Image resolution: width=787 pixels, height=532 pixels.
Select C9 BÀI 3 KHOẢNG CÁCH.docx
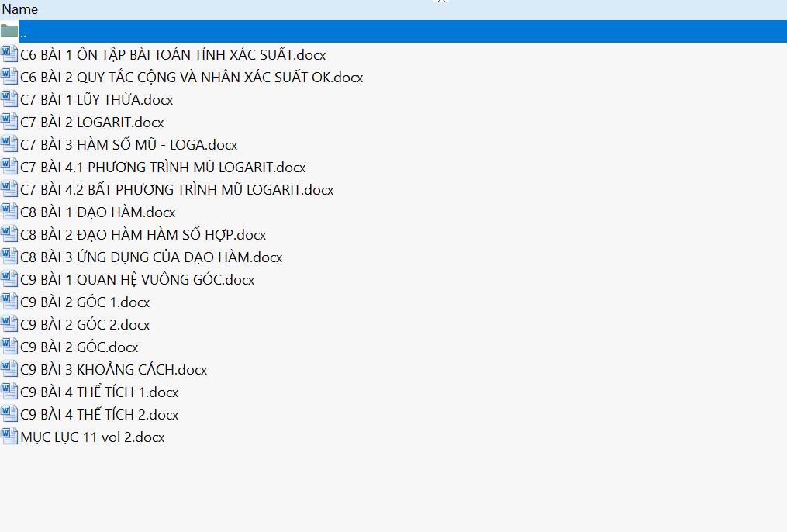[113, 370]
